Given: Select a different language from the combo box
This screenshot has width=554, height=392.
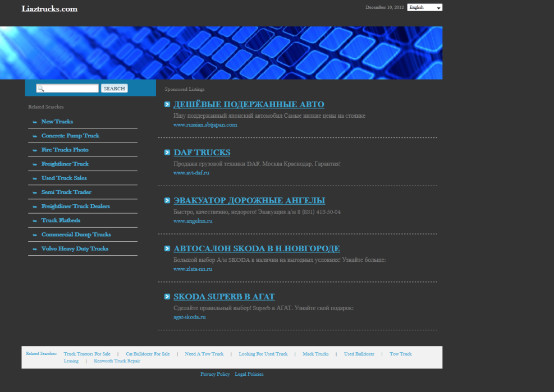Looking at the screenshot, I should (424, 7).
